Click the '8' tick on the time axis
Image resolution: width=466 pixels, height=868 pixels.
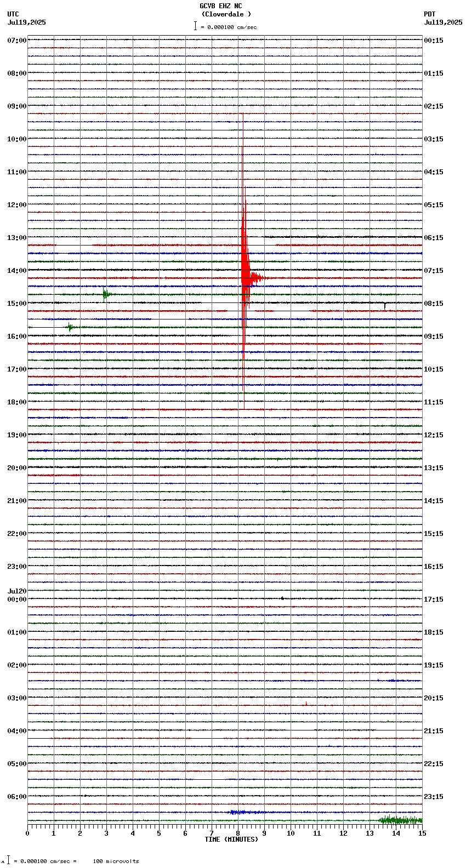[x=238, y=833]
